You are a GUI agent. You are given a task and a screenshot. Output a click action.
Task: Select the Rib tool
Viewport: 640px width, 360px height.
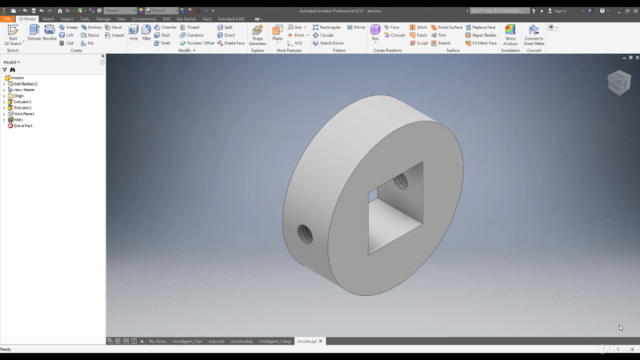coord(87,43)
